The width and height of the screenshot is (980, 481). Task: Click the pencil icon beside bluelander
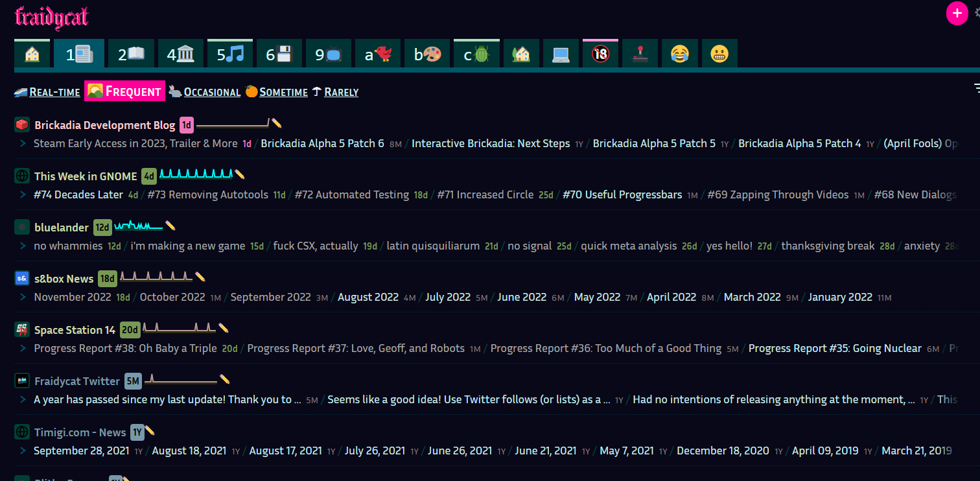click(170, 226)
